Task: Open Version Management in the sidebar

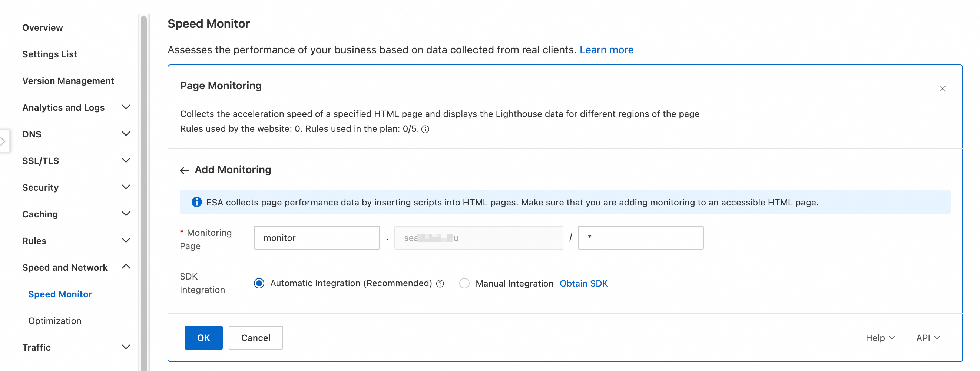Action: pyautogui.click(x=68, y=81)
